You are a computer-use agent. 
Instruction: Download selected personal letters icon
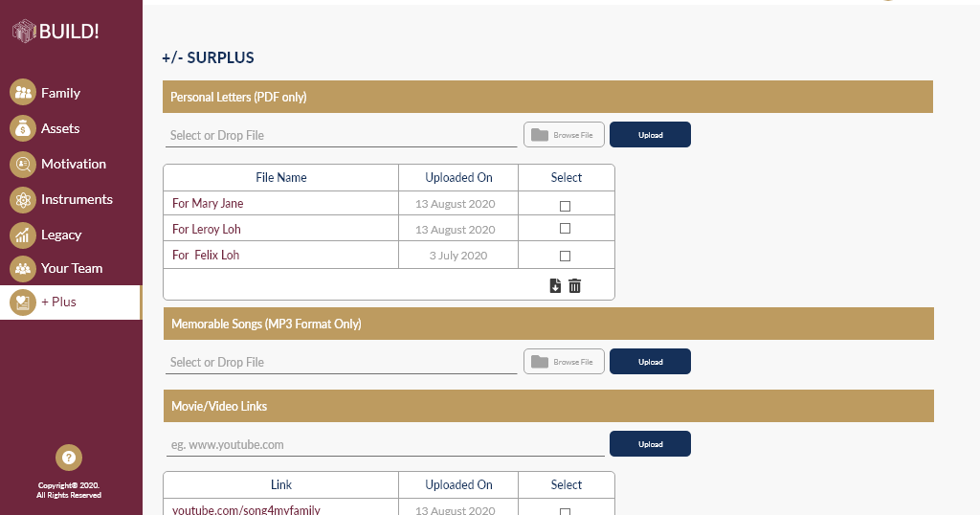pos(555,285)
